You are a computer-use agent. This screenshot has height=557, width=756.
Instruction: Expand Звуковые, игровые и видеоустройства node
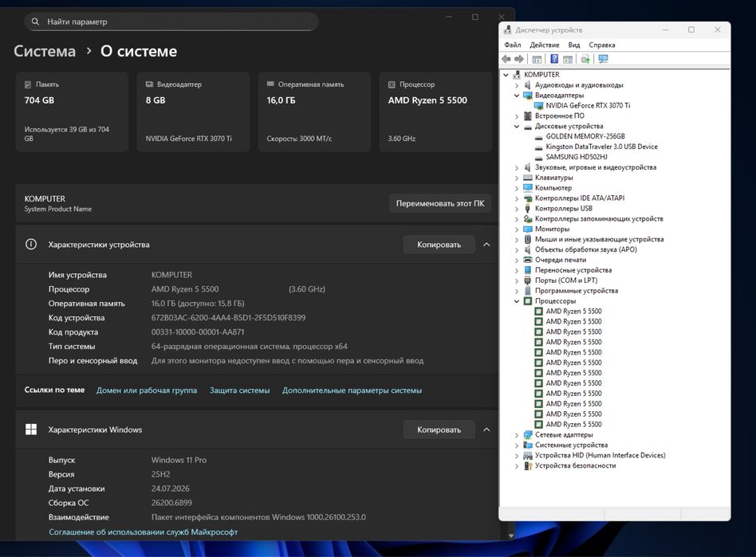click(x=517, y=167)
